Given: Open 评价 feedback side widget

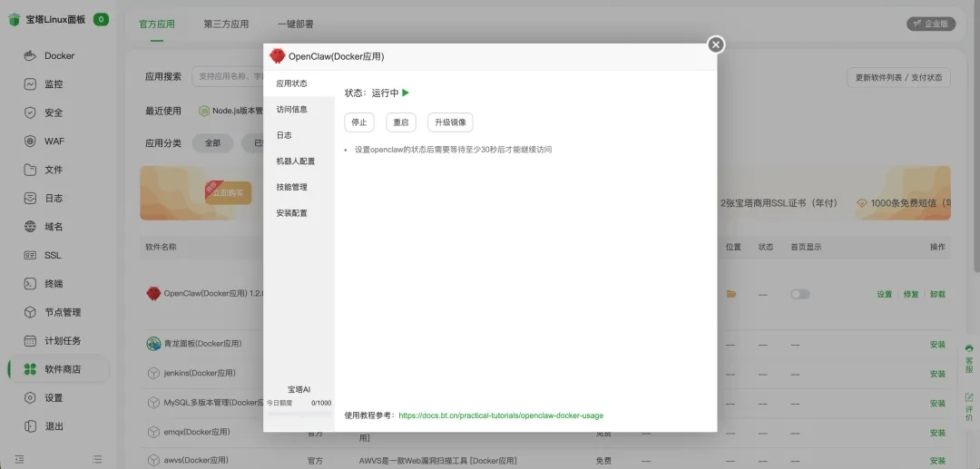Looking at the screenshot, I should pyautogui.click(x=969, y=408).
